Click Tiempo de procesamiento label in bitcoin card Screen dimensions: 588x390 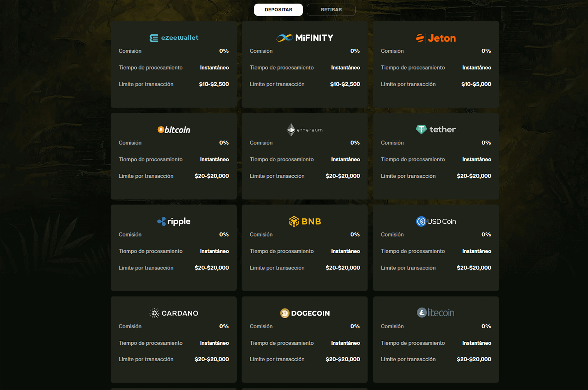(151, 159)
